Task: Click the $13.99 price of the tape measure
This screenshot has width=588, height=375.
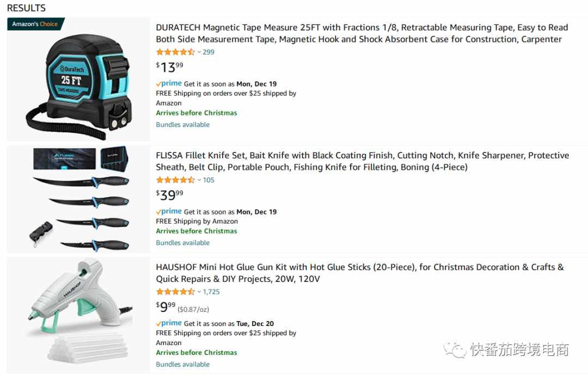Action: 169,67
